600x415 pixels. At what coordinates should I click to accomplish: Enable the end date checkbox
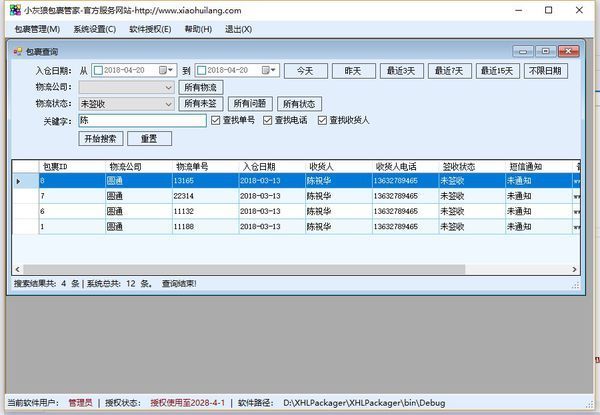[201, 70]
